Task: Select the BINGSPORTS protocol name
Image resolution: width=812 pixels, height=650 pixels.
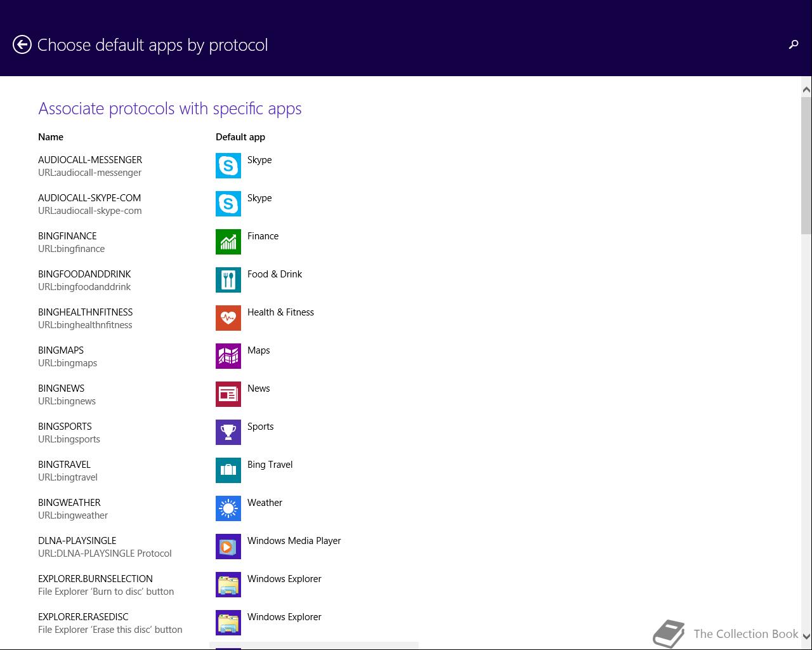Action: pyautogui.click(x=65, y=427)
